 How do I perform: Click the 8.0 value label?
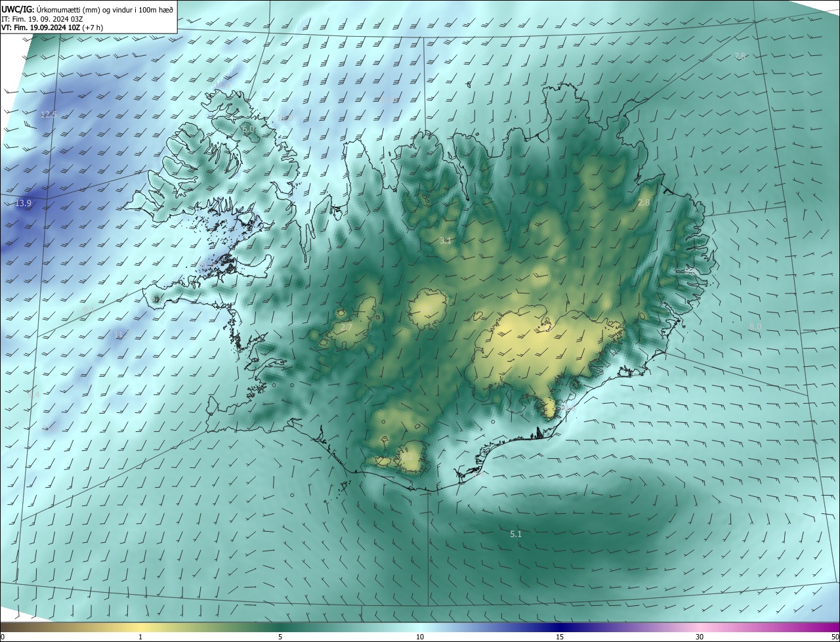click(x=755, y=327)
